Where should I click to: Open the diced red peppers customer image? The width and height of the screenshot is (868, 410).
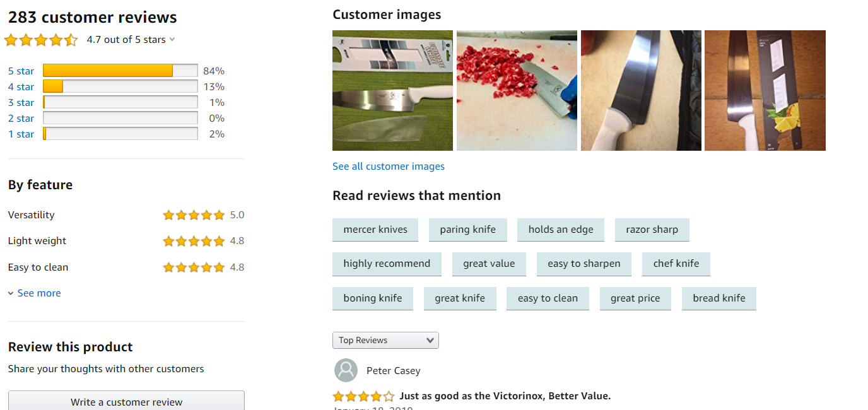coord(517,90)
